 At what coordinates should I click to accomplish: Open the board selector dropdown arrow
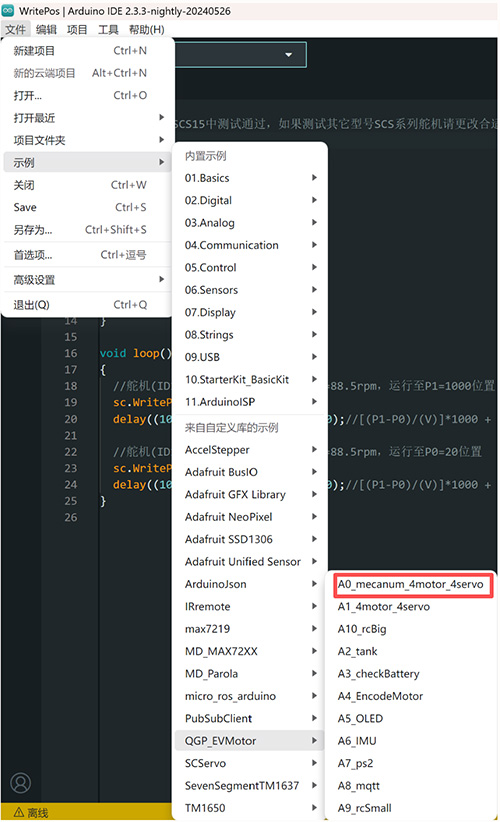pos(288,55)
